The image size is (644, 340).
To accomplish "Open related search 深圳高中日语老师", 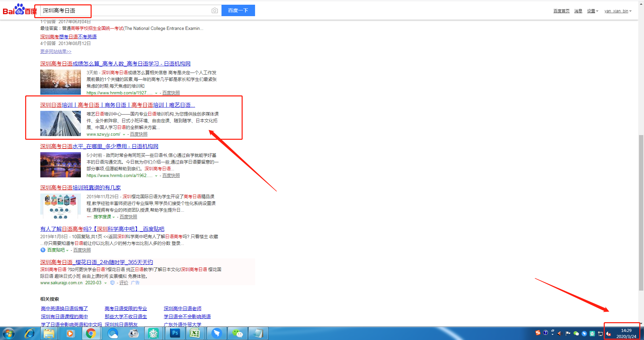I will tap(183, 308).
